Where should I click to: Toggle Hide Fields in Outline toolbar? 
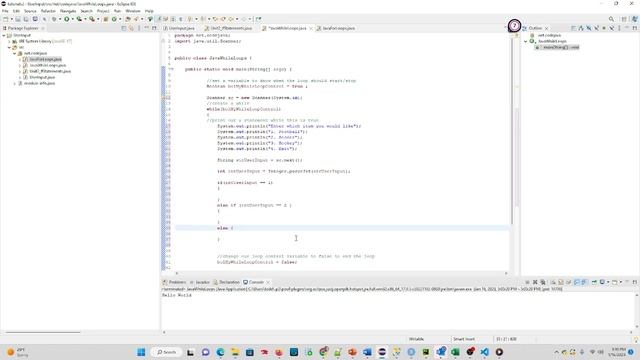tap(589, 28)
